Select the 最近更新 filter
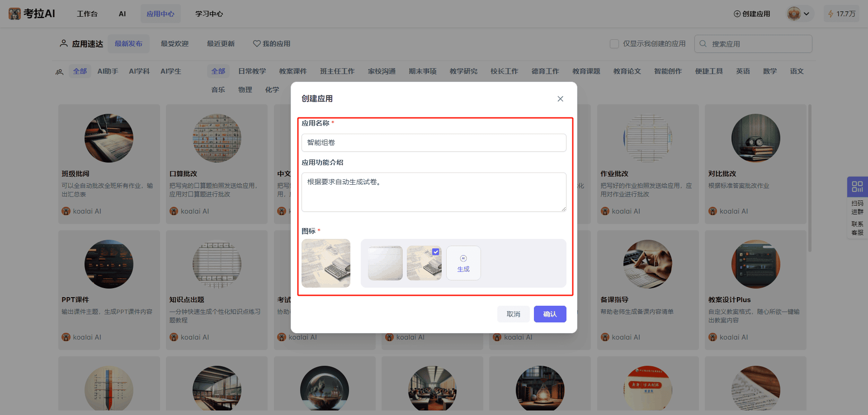868x415 pixels. coord(221,44)
